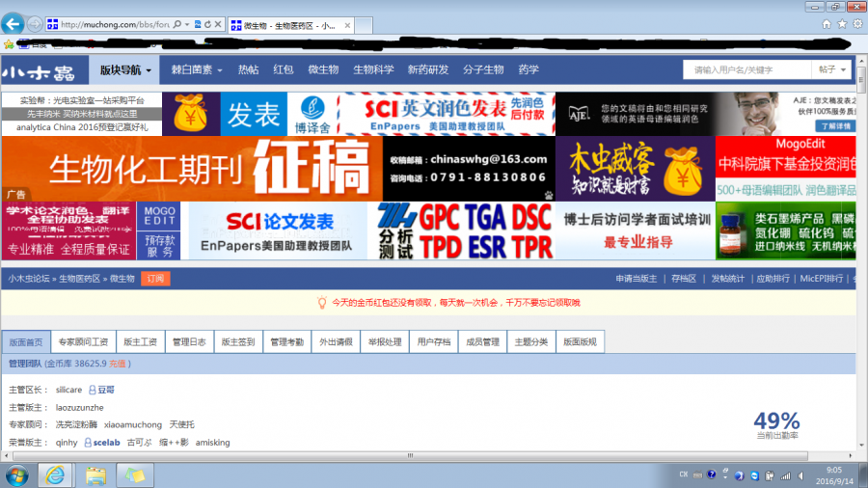Viewport: 868px width, 488px height.
Task: Click Internet Explorer icon in taskbar
Action: click(55, 475)
